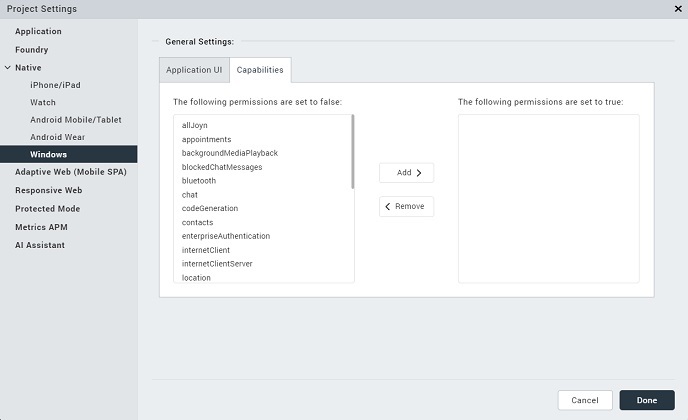
Task: Open the Watch native settings
Action: point(43,102)
